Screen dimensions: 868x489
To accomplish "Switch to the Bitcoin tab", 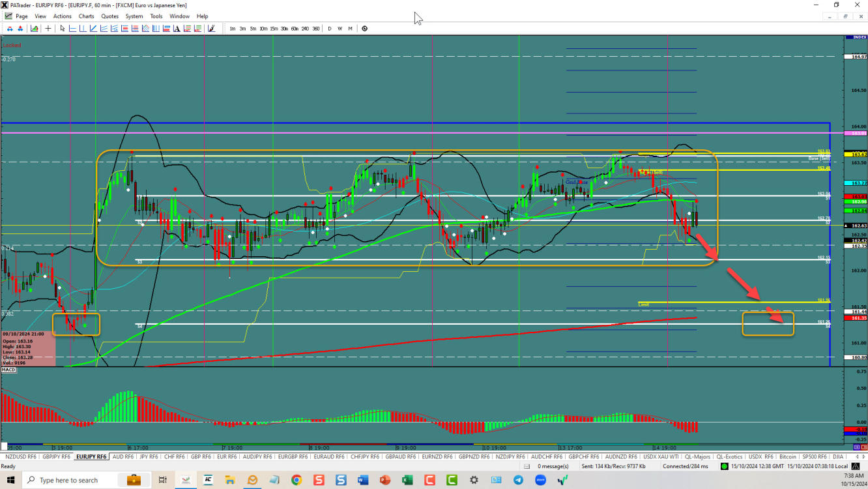I will pos(788,456).
